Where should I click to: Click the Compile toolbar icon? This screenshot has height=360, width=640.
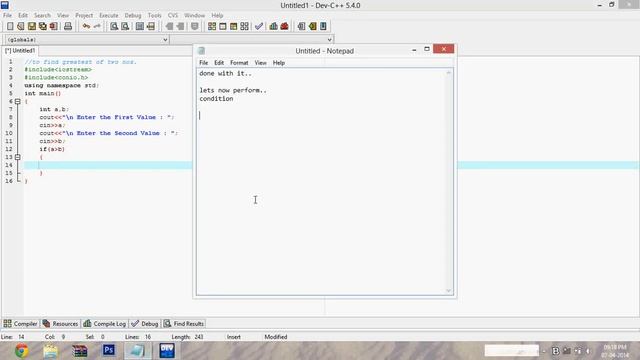(x=212, y=26)
